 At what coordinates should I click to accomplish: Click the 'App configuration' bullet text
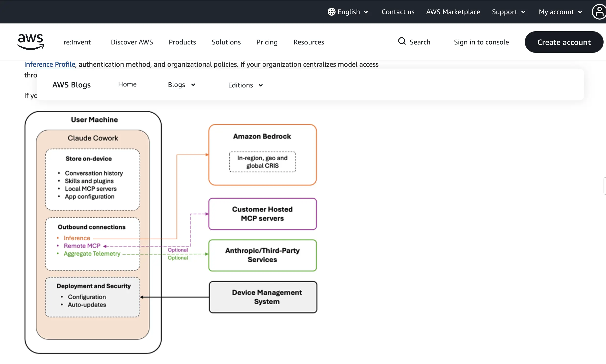tap(90, 197)
